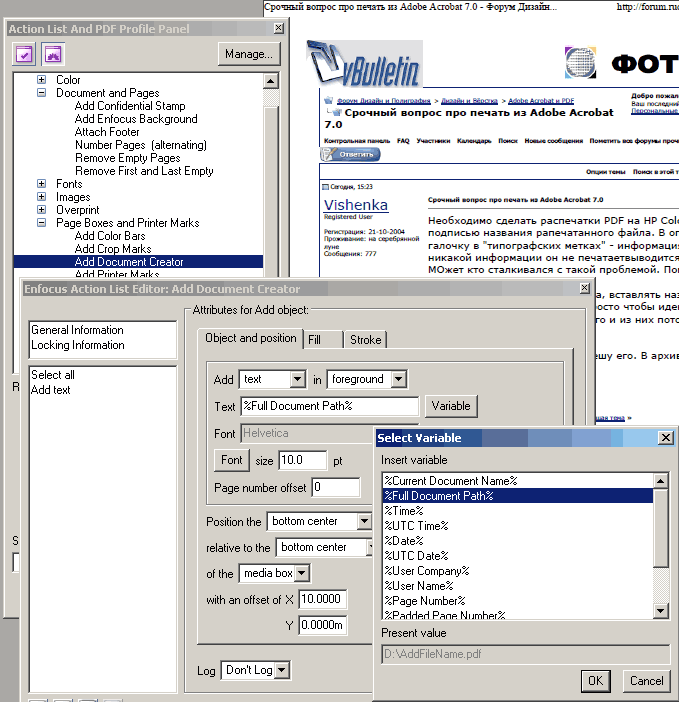The height and width of the screenshot is (702, 679).
Task: Click the Y offset field
Action: 323,625
